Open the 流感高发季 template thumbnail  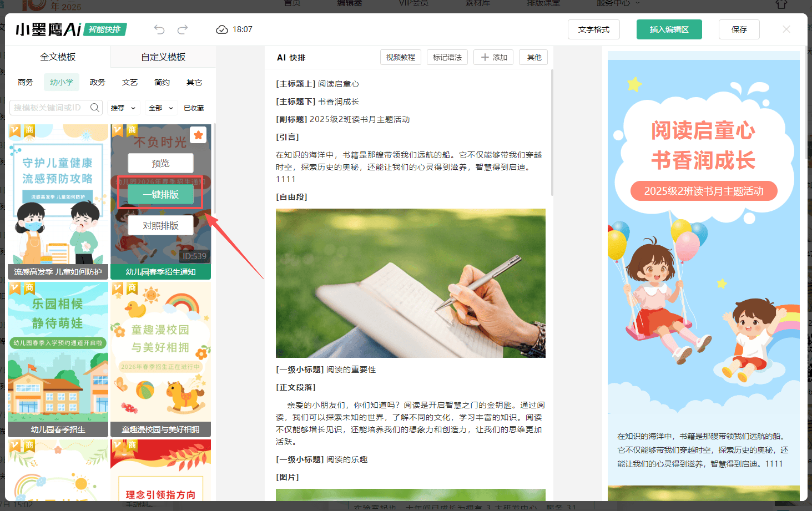click(58, 200)
